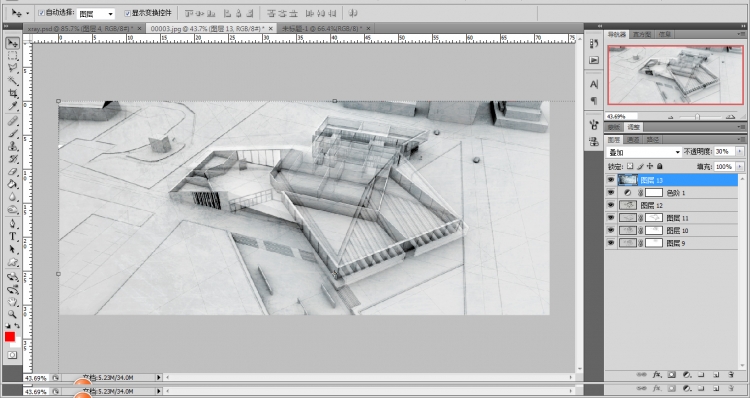Click the navigator zoom percentage field

pyautogui.click(x=621, y=116)
